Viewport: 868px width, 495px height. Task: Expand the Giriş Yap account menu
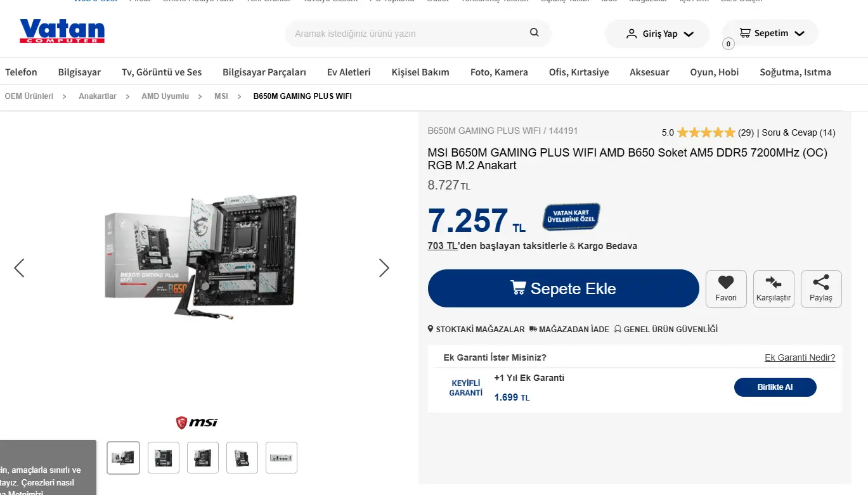(657, 34)
